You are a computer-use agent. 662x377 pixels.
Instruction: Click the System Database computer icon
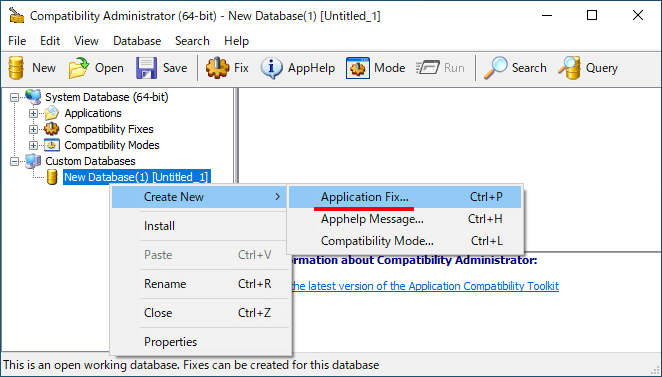coord(33,97)
